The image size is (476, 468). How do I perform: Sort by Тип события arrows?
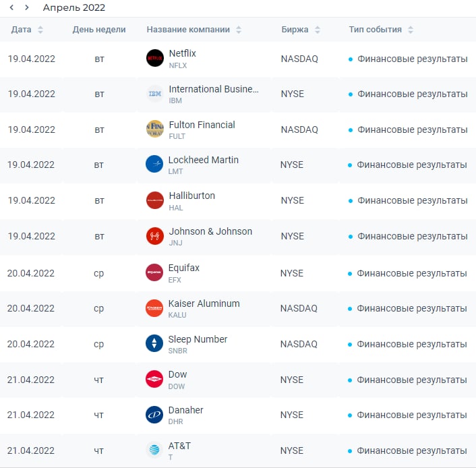(x=411, y=30)
